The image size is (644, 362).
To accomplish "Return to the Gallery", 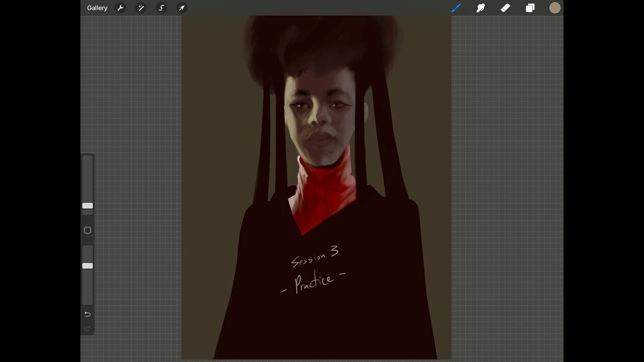I will 97,8.
